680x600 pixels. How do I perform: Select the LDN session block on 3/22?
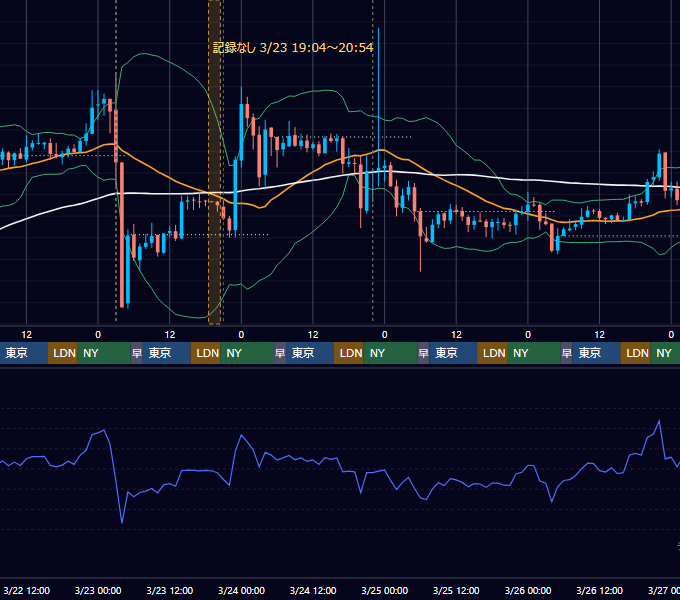tap(62, 353)
